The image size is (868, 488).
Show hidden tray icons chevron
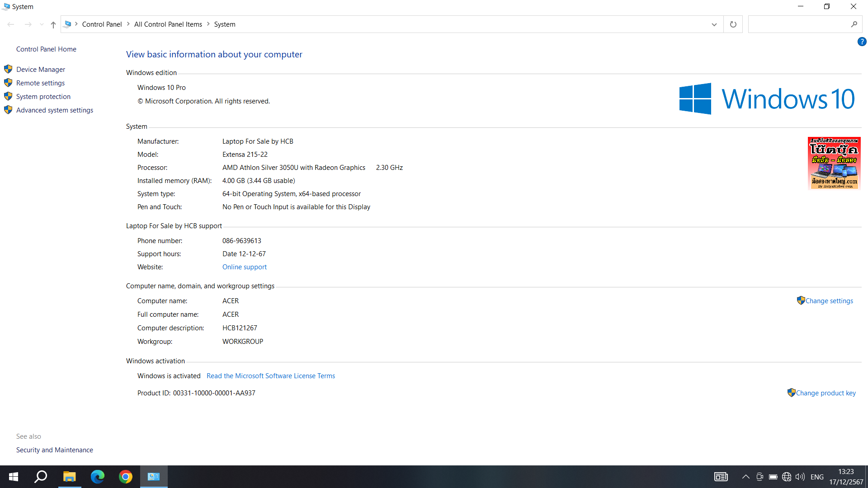click(x=746, y=477)
